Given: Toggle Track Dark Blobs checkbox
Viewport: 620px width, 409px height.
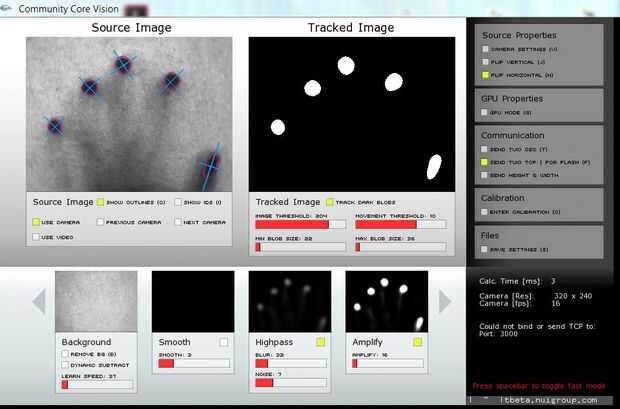Looking at the screenshot, I should tap(329, 202).
